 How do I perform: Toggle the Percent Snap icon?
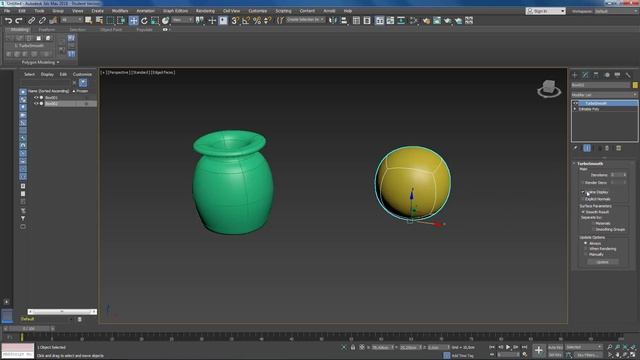(257, 20)
